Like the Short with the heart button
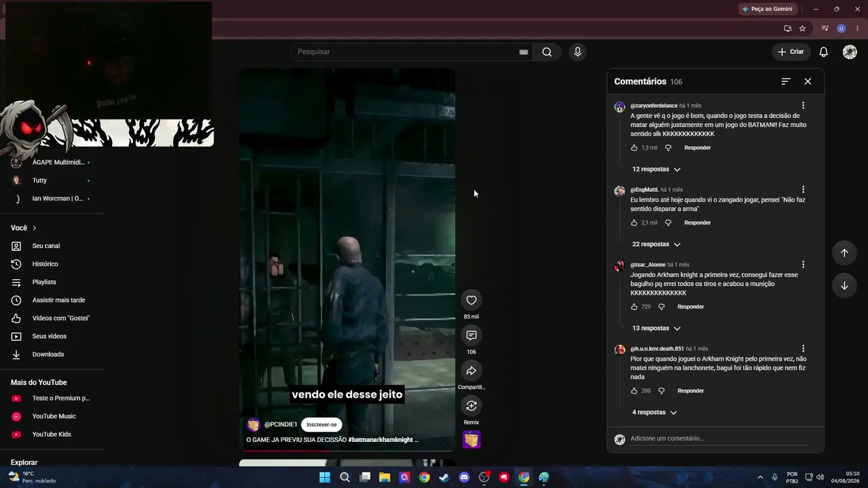The image size is (868, 488). tap(471, 300)
